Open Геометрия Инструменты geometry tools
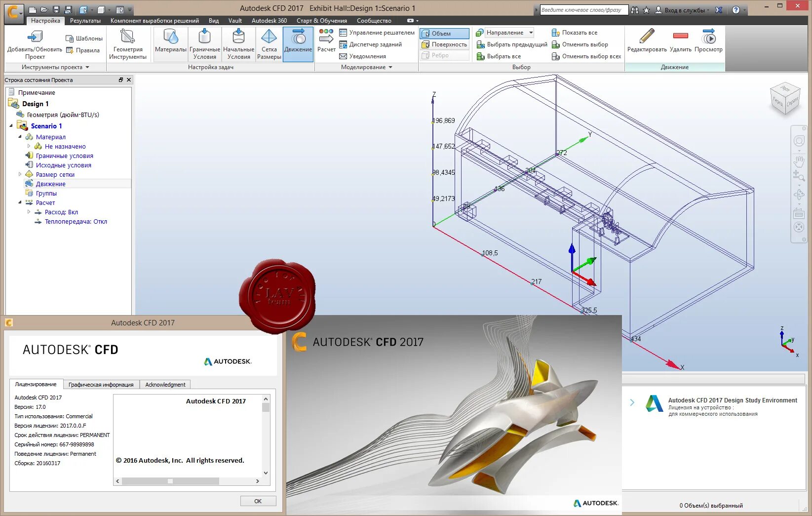The height and width of the screenshot is (516, 812). coord(128,44)
